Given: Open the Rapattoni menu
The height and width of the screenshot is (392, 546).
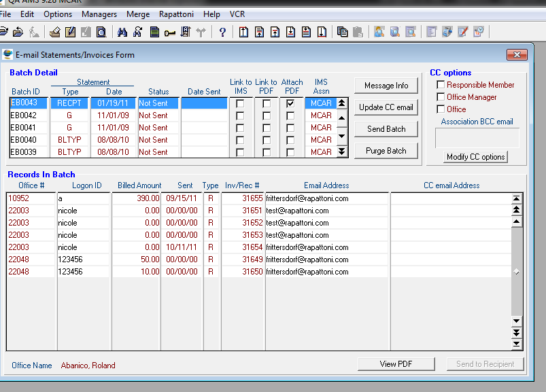Looking at the screenshot, I should (177, 14).
